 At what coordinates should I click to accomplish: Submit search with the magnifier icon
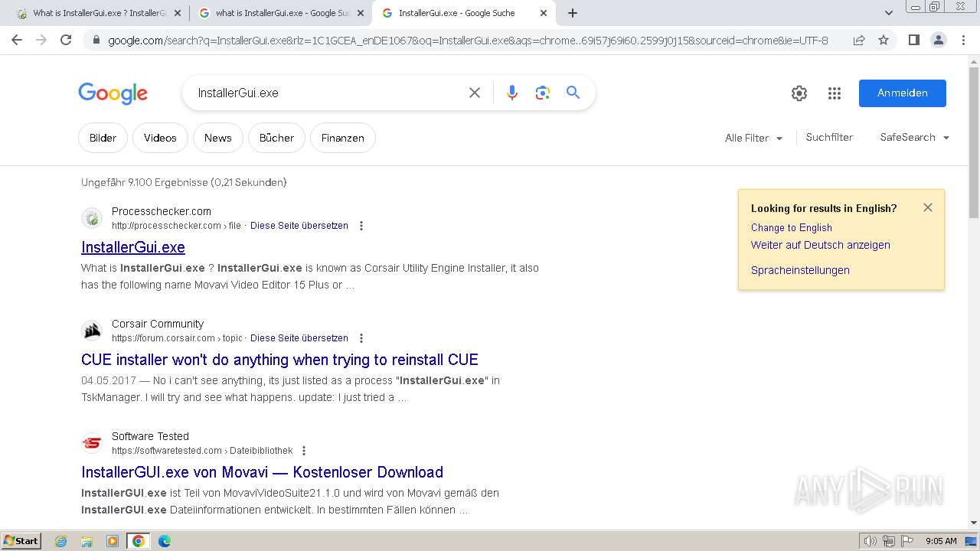click(x=573, y=93)
